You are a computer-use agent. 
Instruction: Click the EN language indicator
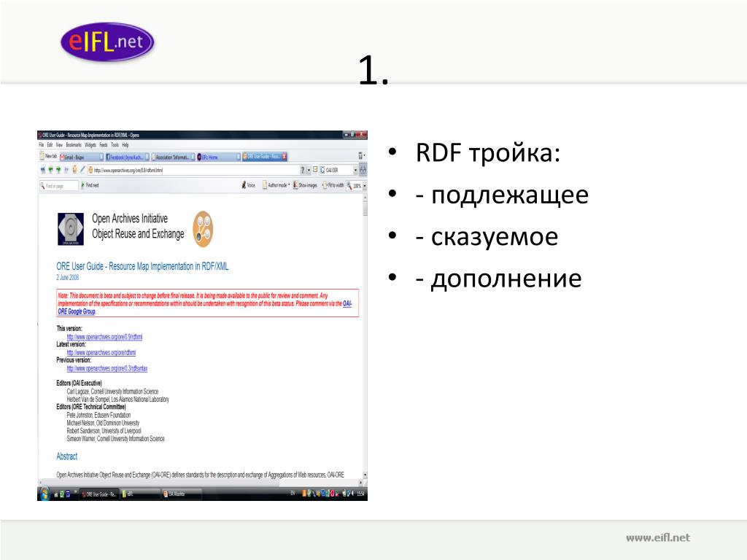coord(293,494)
